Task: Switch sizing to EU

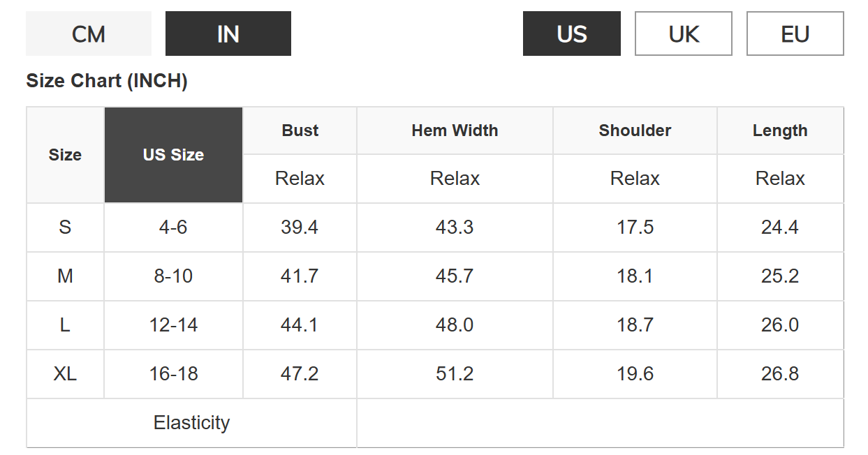Action: point(795,33)
